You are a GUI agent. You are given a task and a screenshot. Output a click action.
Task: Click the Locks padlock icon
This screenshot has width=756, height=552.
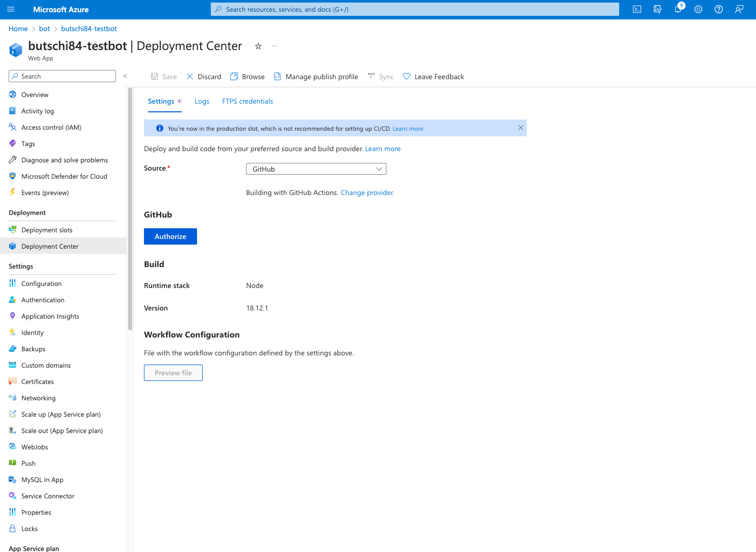[x=13, y=529]
